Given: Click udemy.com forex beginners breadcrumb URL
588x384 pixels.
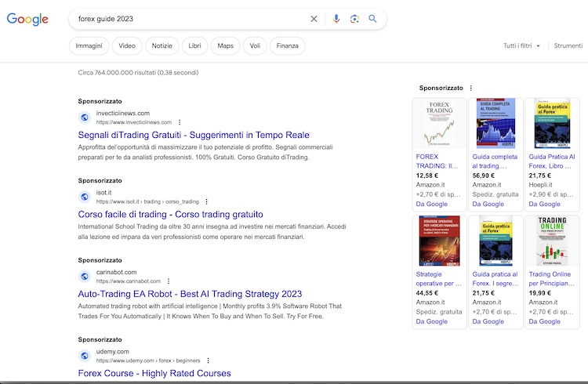Looking at the screenshot, I should tap(148, 360).
